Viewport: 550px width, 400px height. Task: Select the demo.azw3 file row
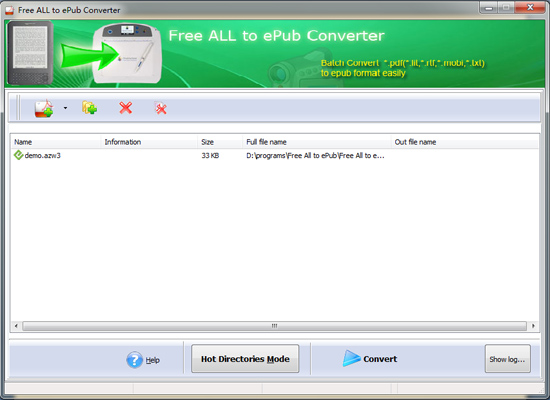274,155
